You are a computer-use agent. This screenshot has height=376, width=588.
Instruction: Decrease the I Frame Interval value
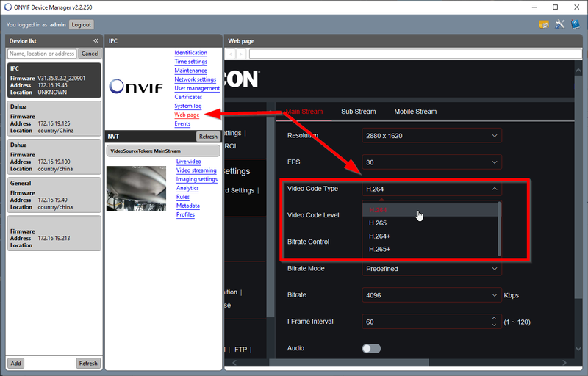point(494,325)
